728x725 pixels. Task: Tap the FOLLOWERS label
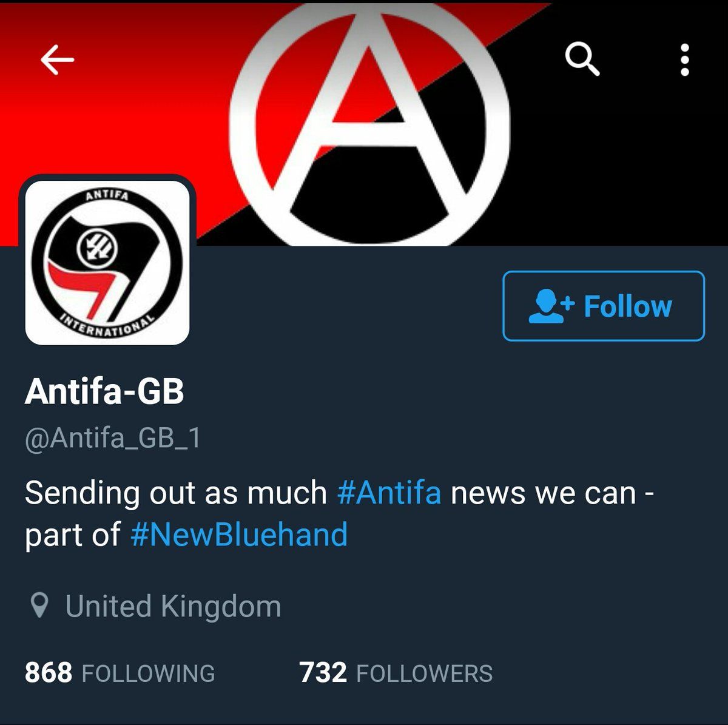pyautogui.click(x=425, y=673)
